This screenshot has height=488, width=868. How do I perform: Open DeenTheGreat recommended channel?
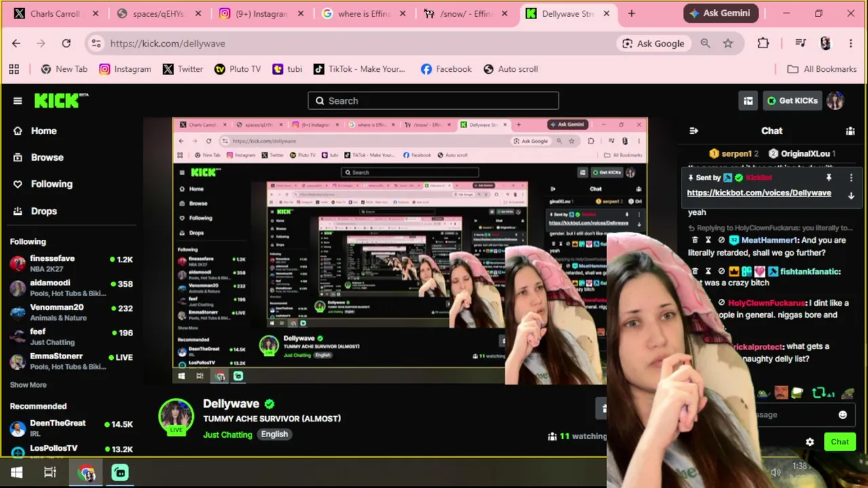(71, 428)
